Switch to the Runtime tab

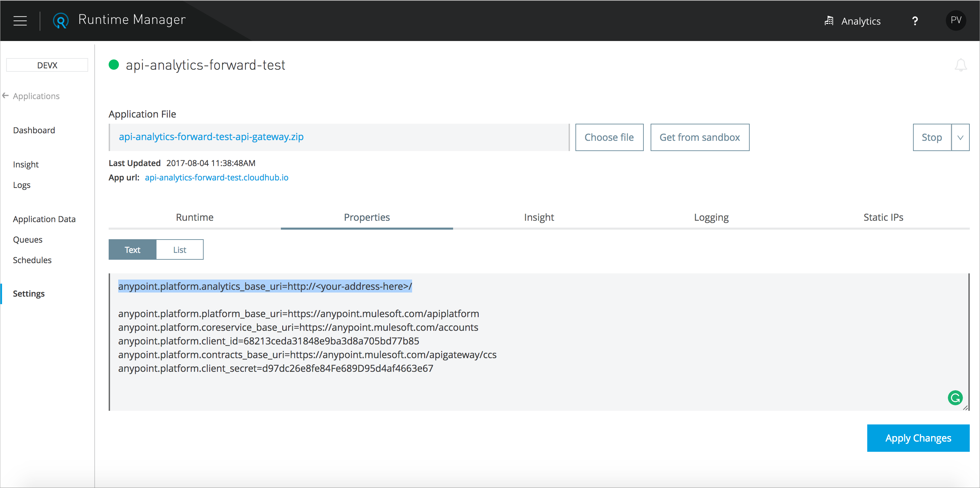195,217
